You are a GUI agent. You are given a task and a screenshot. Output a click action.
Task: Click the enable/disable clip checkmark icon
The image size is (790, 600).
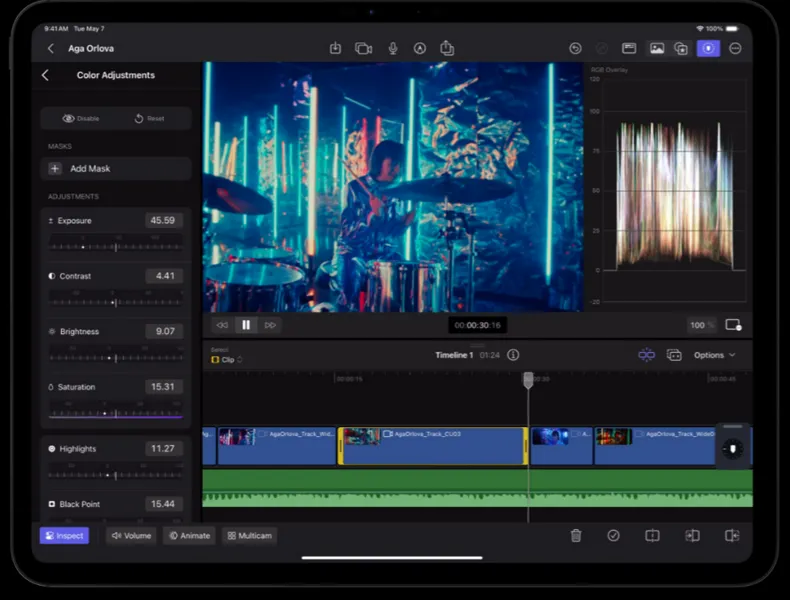tap(613, 536)
